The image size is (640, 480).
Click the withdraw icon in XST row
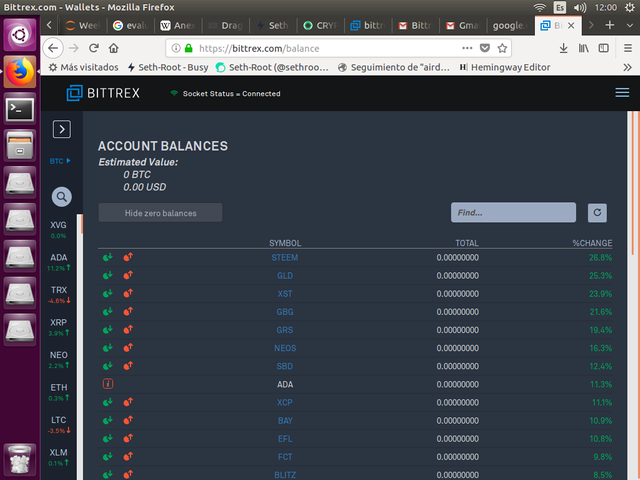point(128,293)
